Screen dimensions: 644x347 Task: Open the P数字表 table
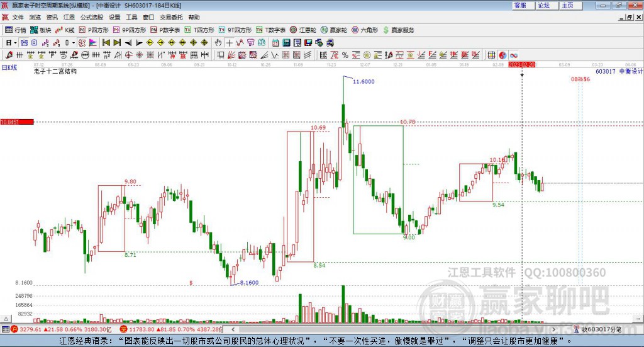165,30
